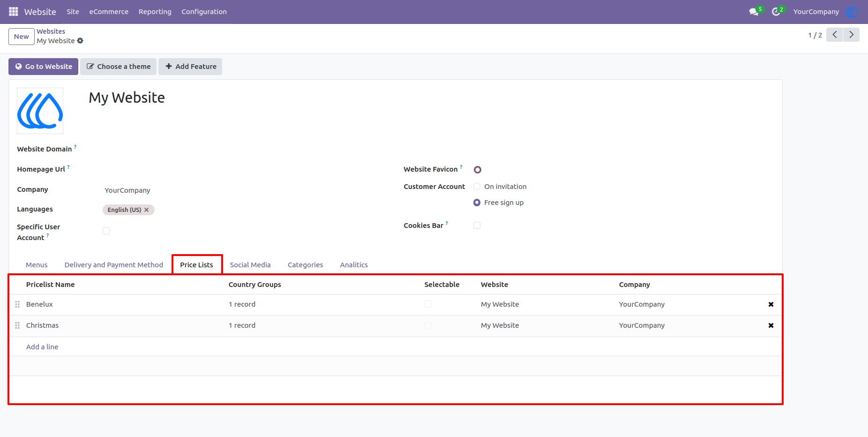The height and width of the screenshot is (437, 868).
Task: Show help tooltip for Website Domain
Action: pyautogui.click(x=75, y=147)
